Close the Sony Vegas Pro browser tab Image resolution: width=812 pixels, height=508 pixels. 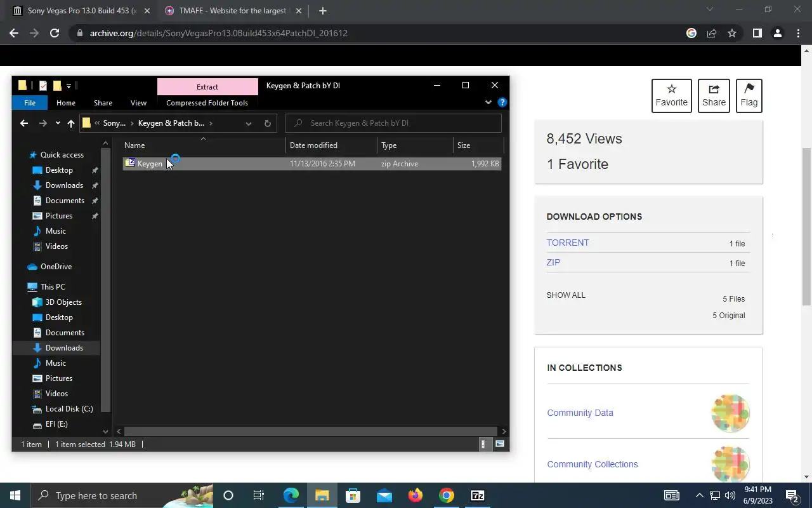(147, 11)
